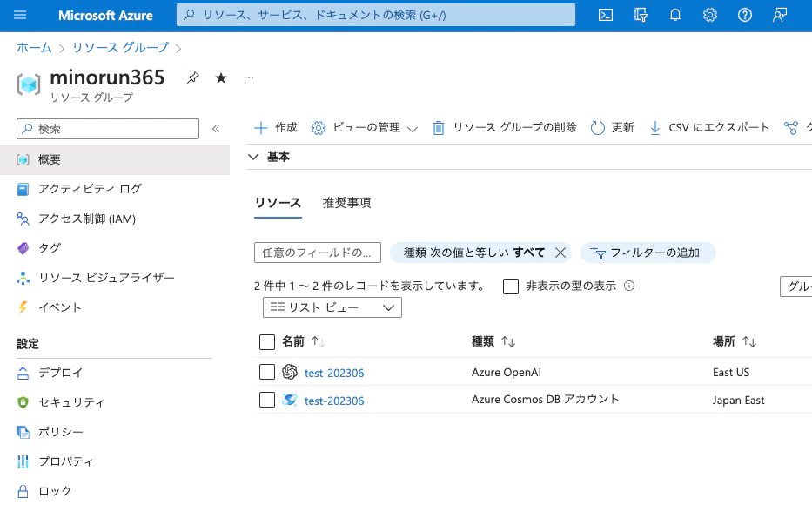This screenshot has height=512, width=812.
Task: Click East US location cell
Action: [x=731, y=372]
